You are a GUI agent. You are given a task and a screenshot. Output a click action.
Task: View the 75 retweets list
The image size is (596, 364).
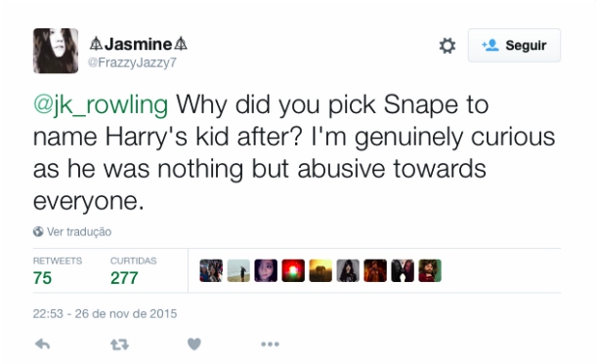(x=57, y=271)
